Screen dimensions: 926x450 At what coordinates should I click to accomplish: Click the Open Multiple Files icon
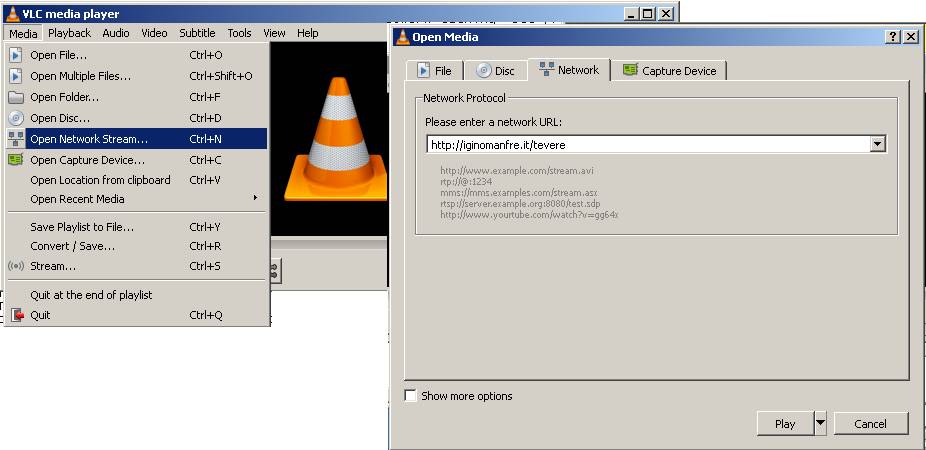coord(16,76)
